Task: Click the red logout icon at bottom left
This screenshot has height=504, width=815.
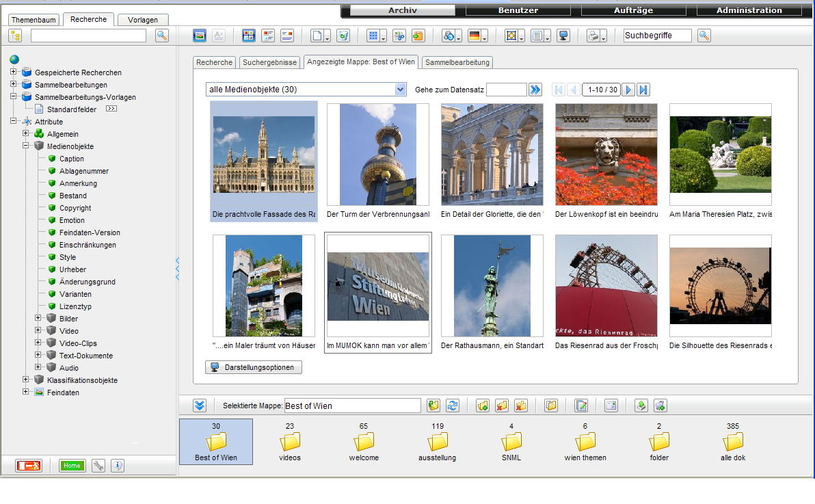Action: click(29, 466)
